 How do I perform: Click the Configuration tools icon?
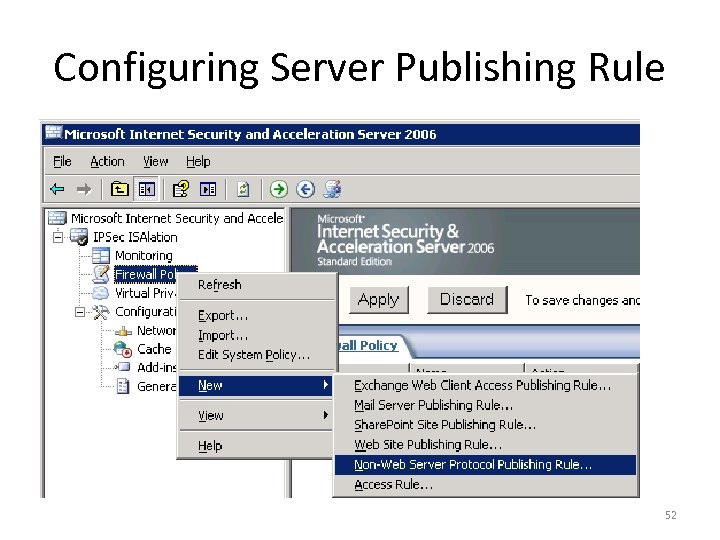pos(101,312)
